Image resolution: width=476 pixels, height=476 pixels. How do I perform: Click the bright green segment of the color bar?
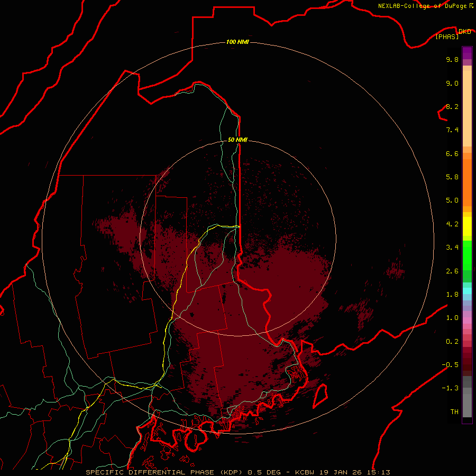point(467,255)
